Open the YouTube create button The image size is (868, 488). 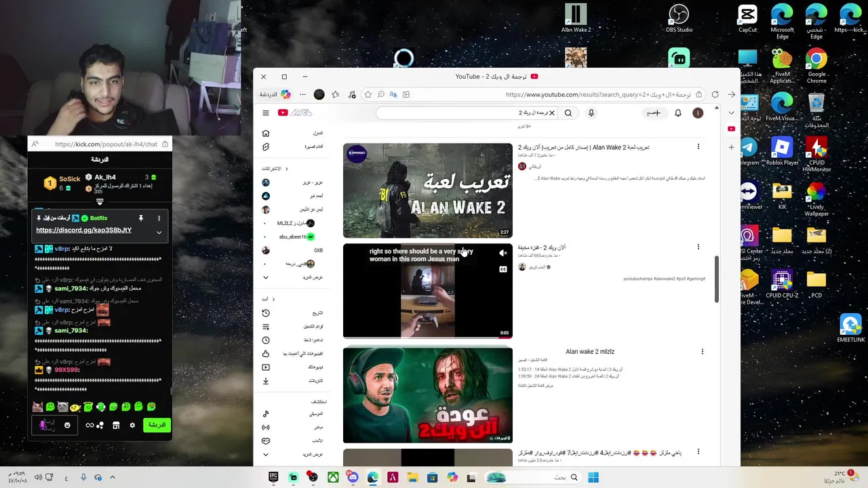coord(654,113)
